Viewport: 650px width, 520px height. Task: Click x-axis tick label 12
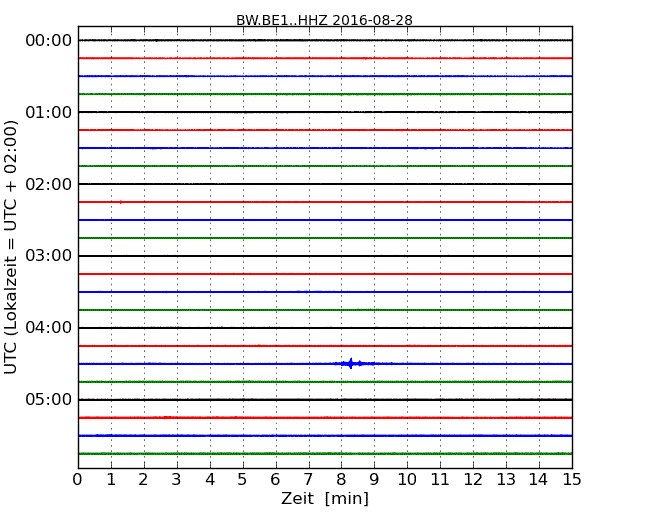(473, 480)
